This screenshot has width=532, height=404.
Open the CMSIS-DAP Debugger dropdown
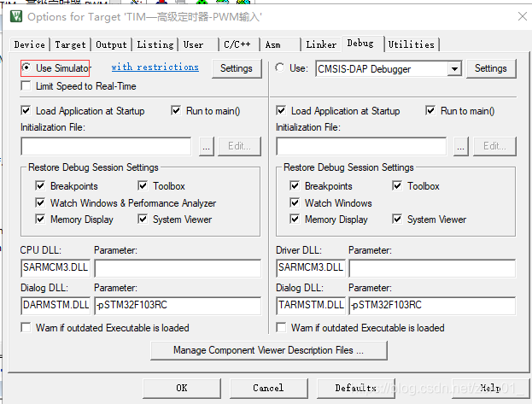(454, 69)
